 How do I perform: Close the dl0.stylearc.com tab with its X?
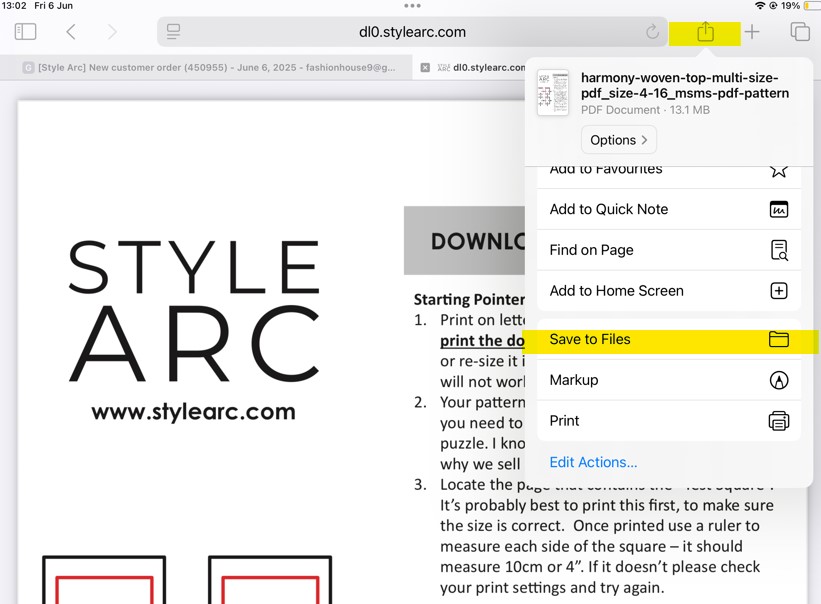coord(426,68)
